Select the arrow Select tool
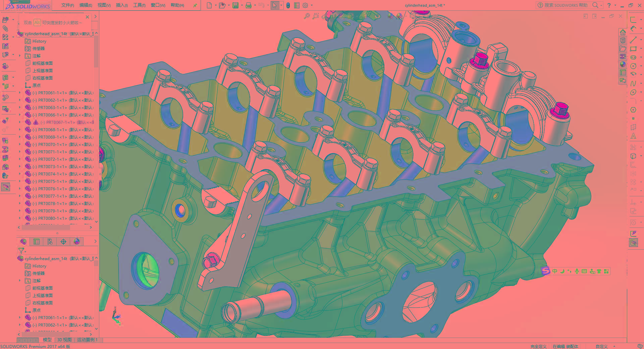 (x=275, y=5)
